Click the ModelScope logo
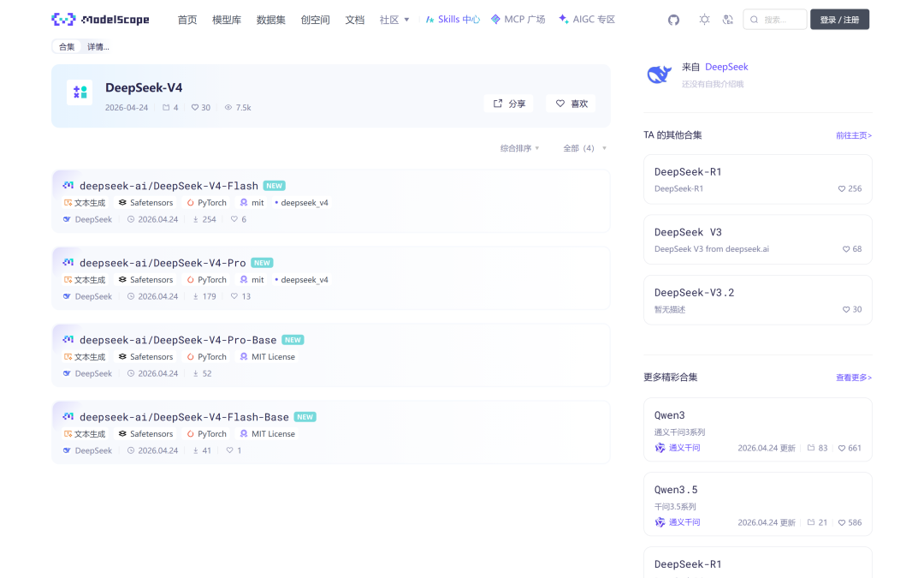The image size is (924, 578). coord(100,20)
